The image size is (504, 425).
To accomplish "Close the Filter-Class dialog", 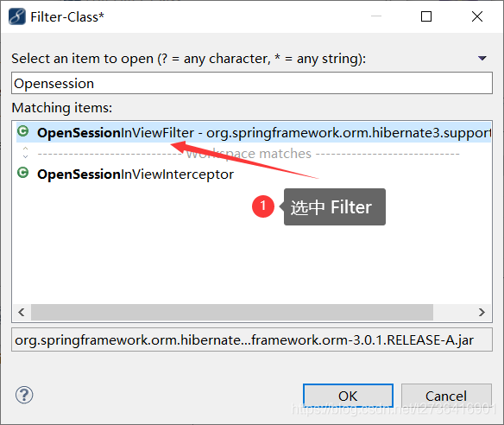I will click(x=477, y=16).
